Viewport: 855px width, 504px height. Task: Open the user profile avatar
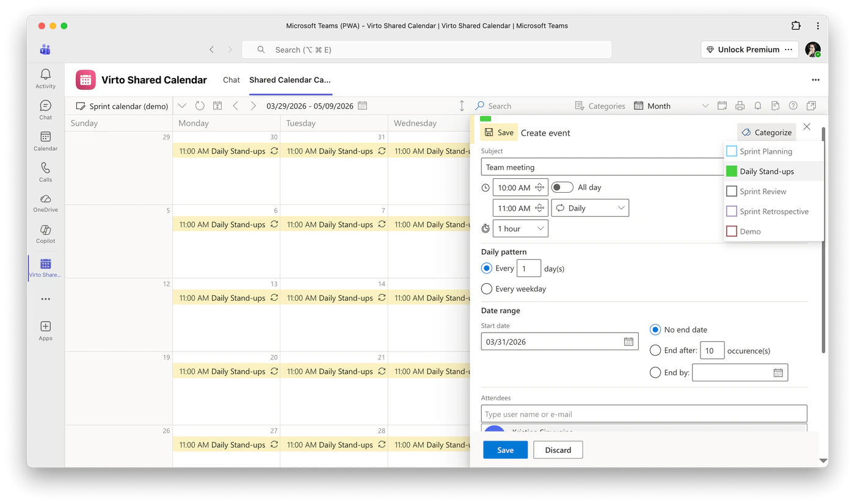(x=812, y=49)
